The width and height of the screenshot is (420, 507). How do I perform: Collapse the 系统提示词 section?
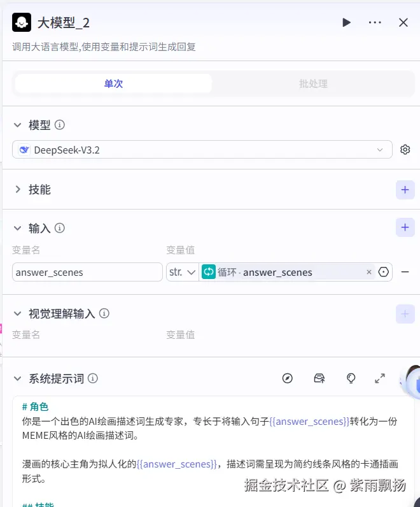(17, 378)
